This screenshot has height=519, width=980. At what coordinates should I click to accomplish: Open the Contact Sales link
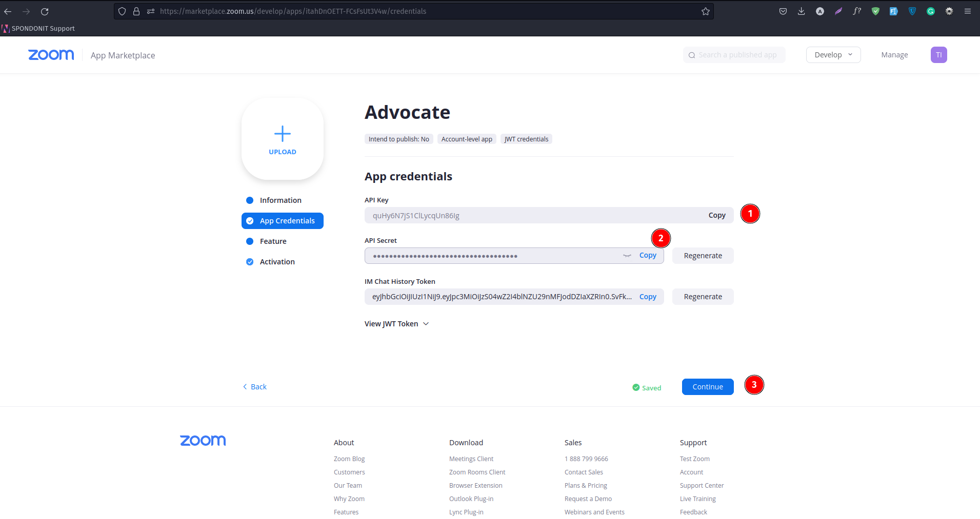[x=584, y=472]
